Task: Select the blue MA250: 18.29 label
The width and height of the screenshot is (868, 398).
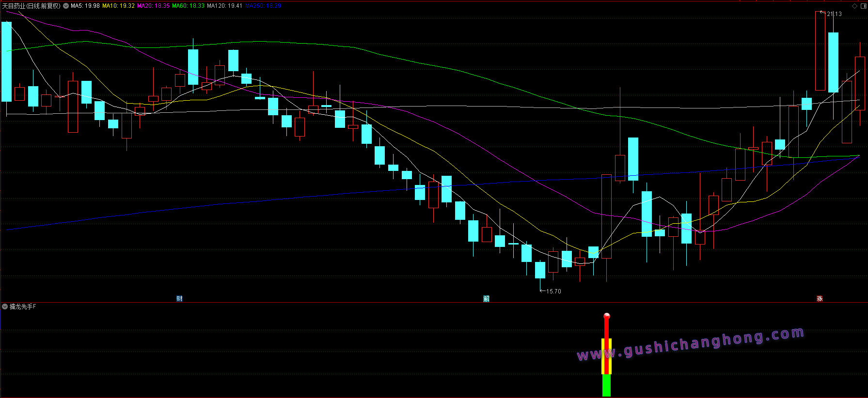Action: 263,6
